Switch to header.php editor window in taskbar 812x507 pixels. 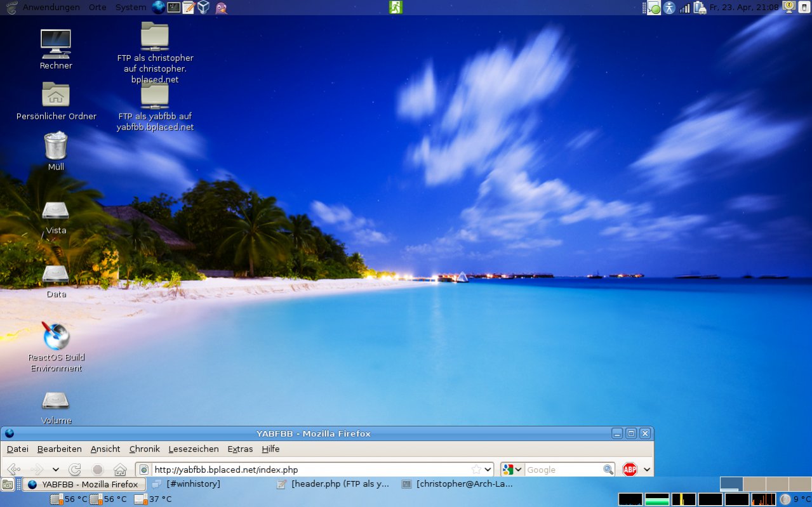tap(333, 484)
